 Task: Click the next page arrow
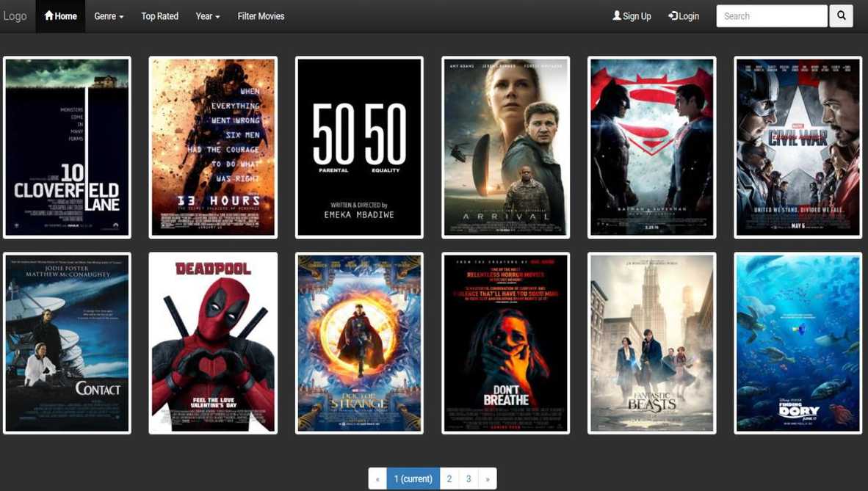pos(488,478)
